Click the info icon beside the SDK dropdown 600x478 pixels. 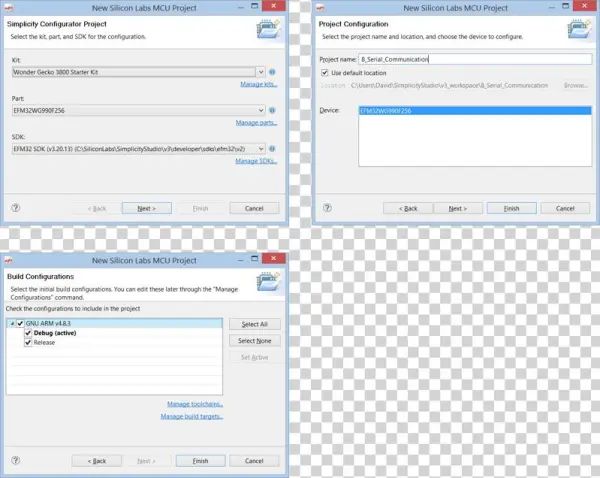(273, 149)
